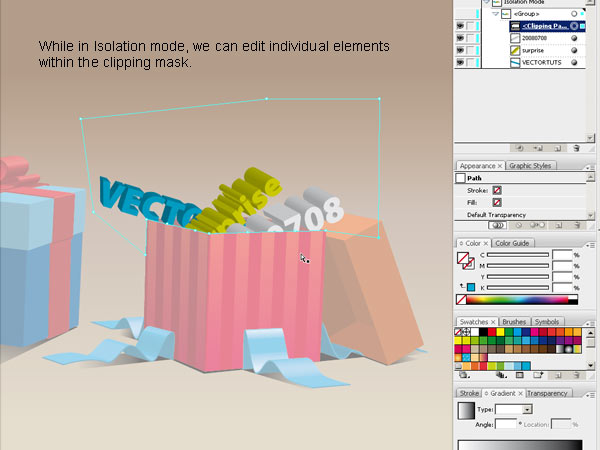Screen dimensions: 600x450
Task: Click Swatches panel scroll up arrow
Action: [590, 333]
